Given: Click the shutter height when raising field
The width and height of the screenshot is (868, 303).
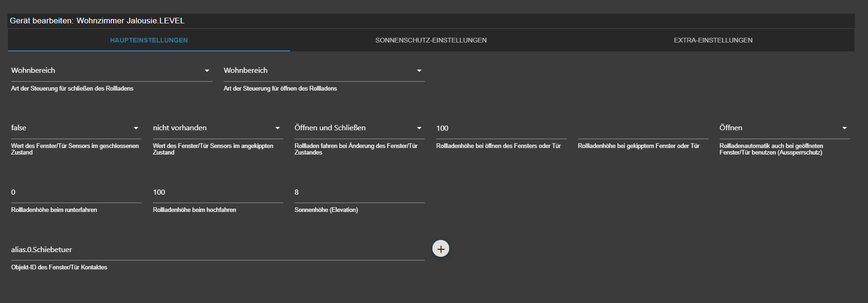Looking at the screenshot, I should pos(217,192).
